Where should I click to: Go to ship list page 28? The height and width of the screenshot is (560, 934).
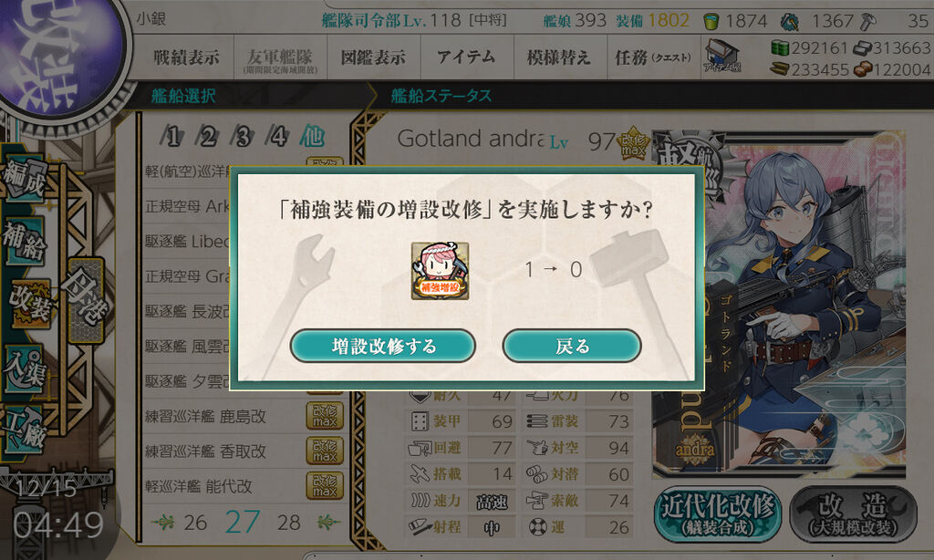pyautogui.click(x=288, y=523)
